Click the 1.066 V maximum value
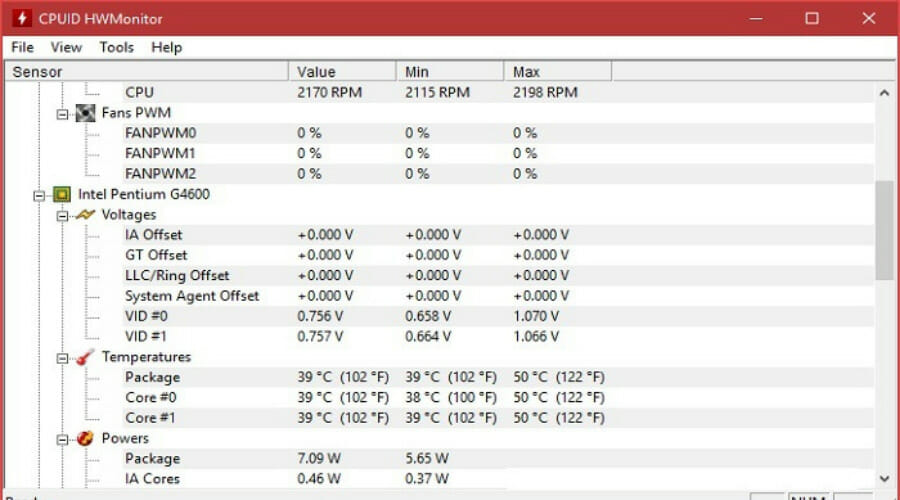Screen dimensions: 900x500 [x=536, y=336]
